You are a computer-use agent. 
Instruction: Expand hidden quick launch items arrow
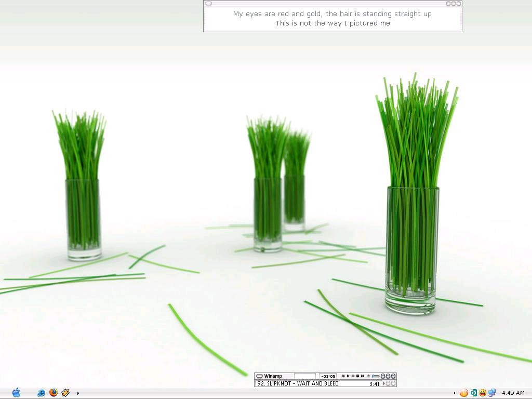(x=78, y=393)
